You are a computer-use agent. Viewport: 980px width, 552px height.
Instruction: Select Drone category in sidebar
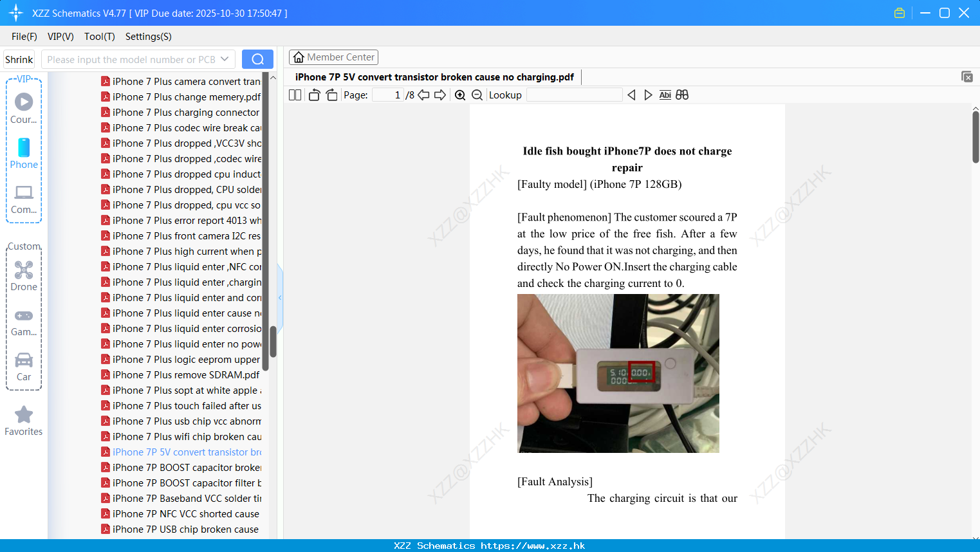click(24, 276)
